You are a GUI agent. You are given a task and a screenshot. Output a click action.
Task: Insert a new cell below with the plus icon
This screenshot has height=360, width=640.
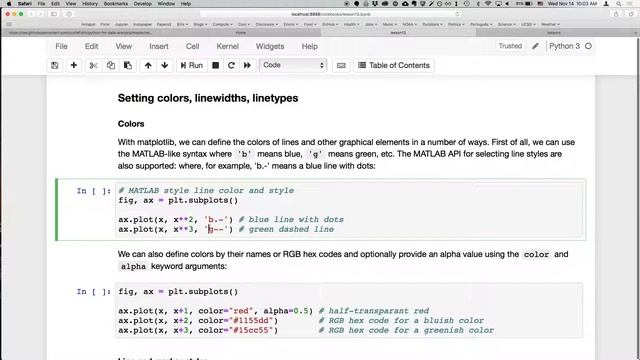(74, 65)
